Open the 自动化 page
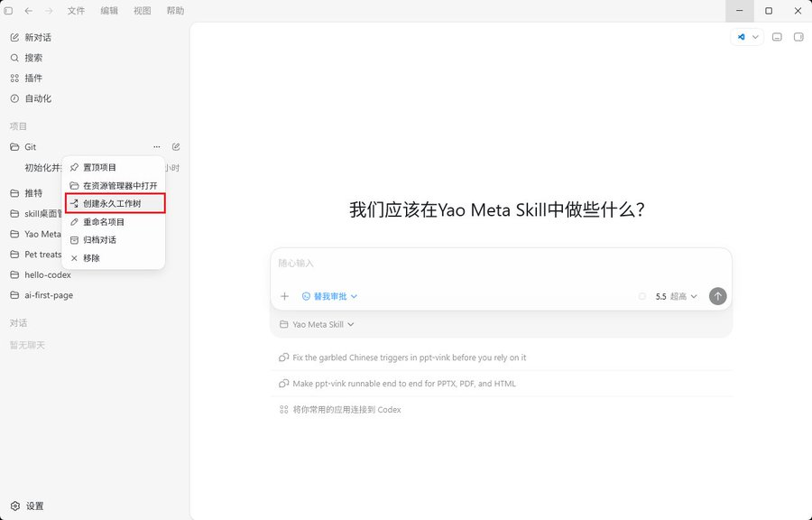This screenshot has width=812, height=520. pos(94,98)
